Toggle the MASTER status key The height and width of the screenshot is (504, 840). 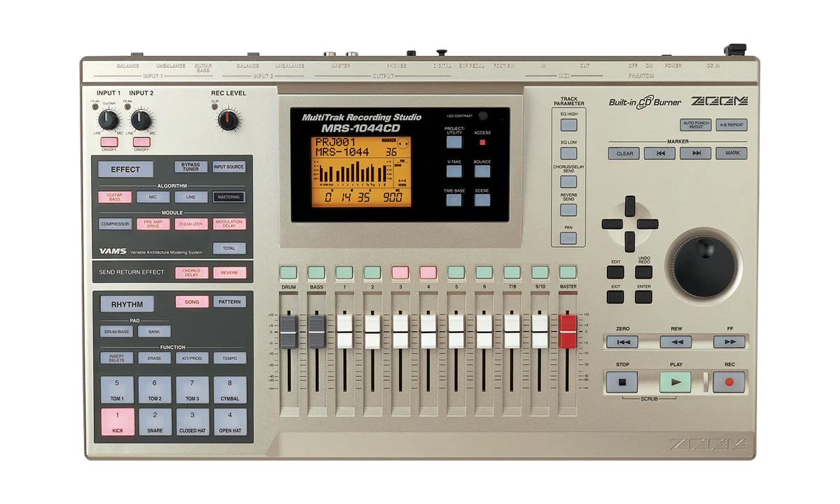tap(568, 272)
